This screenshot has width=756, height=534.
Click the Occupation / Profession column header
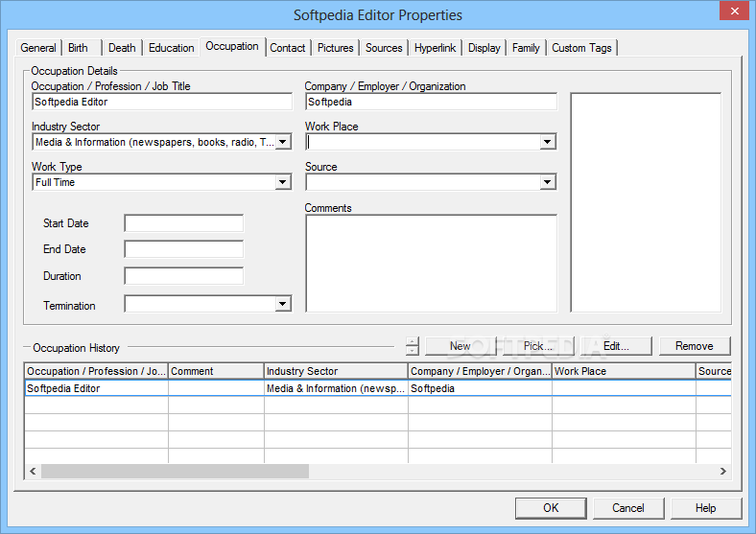tap(97, 371)
